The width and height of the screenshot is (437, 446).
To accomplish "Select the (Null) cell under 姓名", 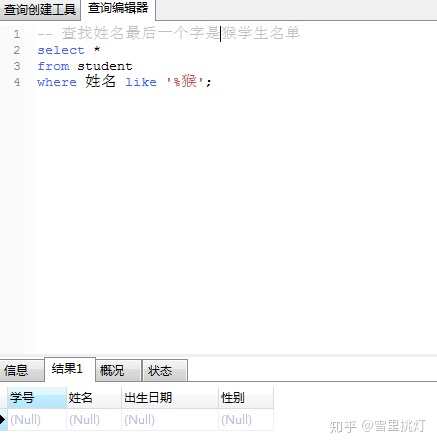I will (94, 420).
